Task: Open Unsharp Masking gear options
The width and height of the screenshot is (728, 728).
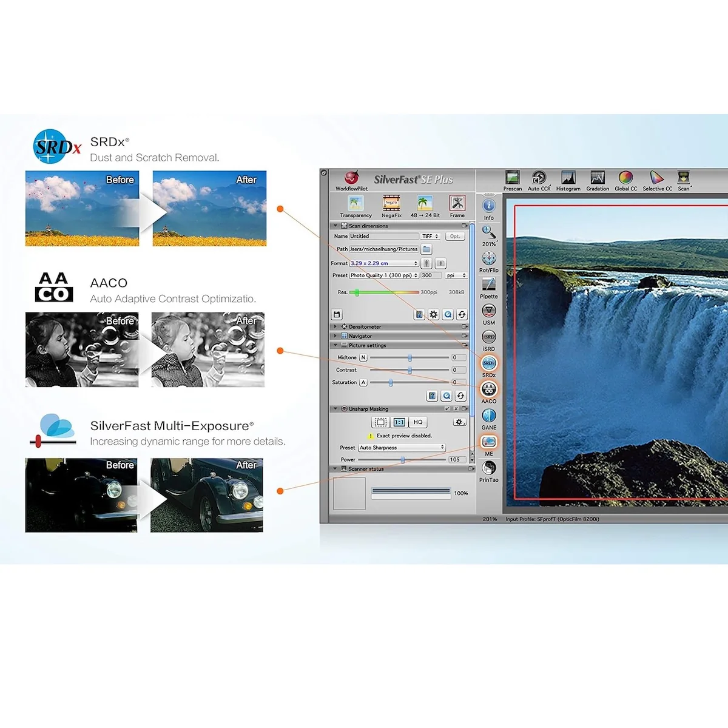Action: pyautogui.click(x=459, y=422)
